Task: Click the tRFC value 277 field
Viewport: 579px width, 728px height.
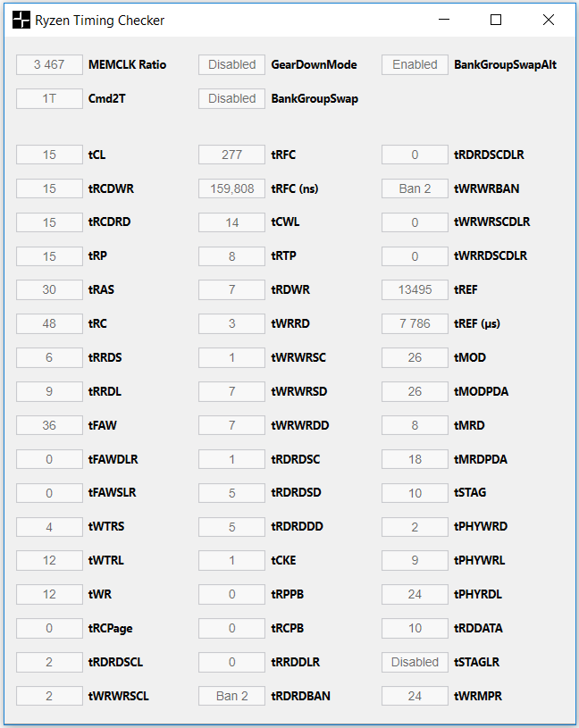Action: point(232,155)
